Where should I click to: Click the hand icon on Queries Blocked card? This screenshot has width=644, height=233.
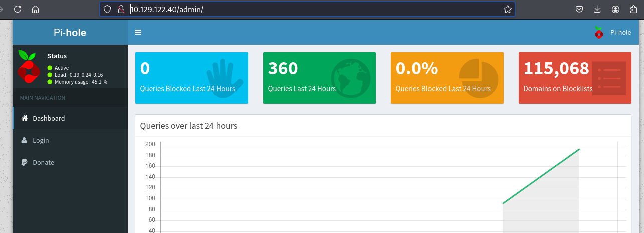224,78
